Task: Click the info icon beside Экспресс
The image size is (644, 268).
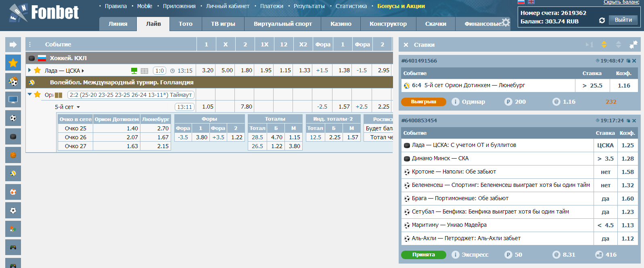Action: point(456,255)
